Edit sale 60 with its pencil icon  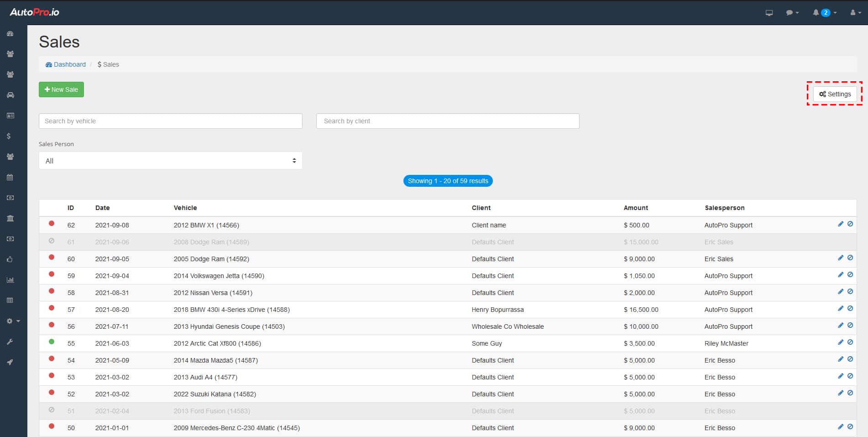[841, 258]
